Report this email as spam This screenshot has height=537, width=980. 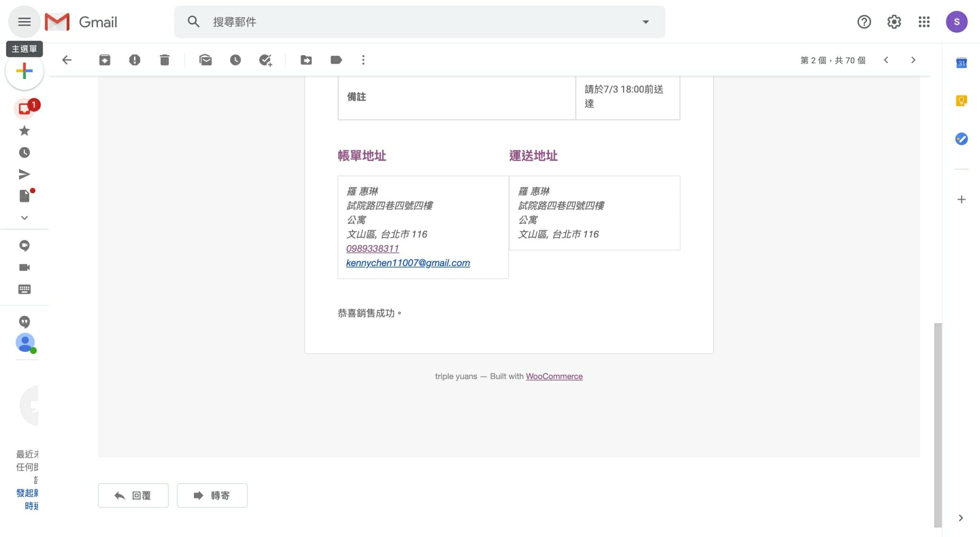(134, 60)
